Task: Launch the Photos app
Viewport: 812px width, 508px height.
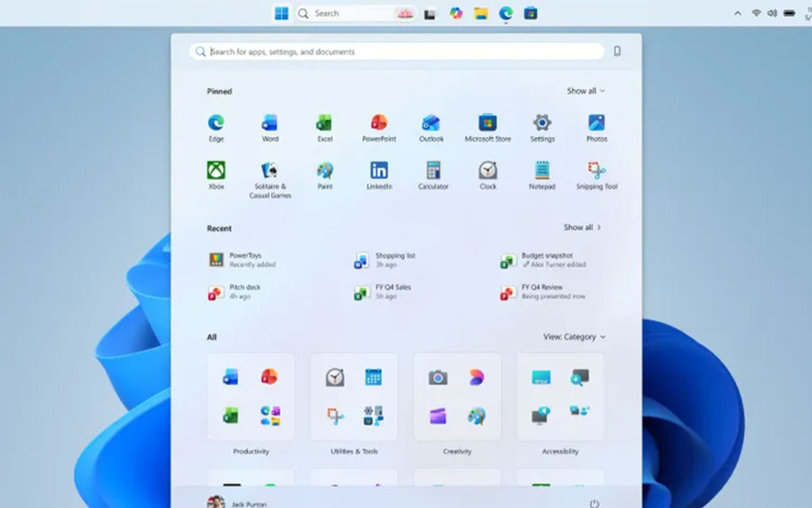Action: (x=597, y=127)
